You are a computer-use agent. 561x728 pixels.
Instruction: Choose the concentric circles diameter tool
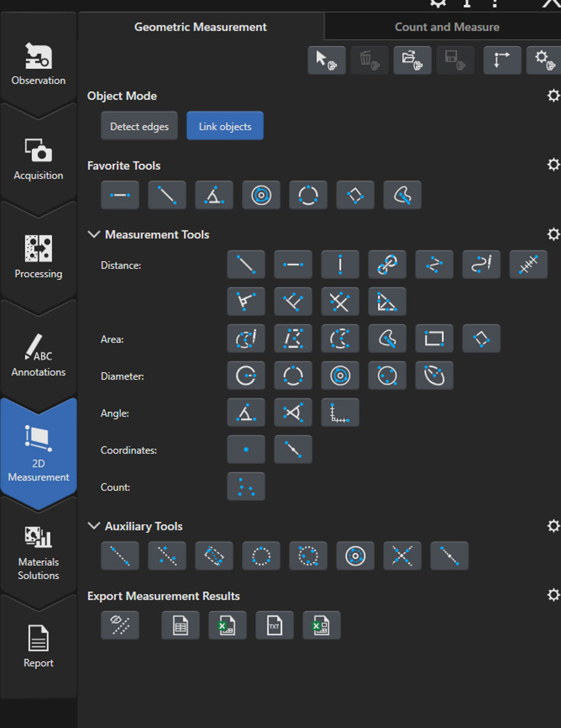[340, 376]
